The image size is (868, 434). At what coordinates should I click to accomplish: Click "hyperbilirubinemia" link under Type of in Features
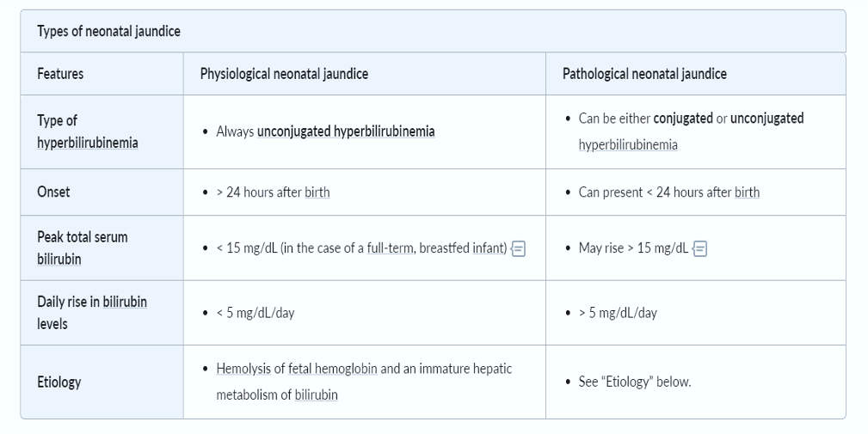[x=87, y=143]
